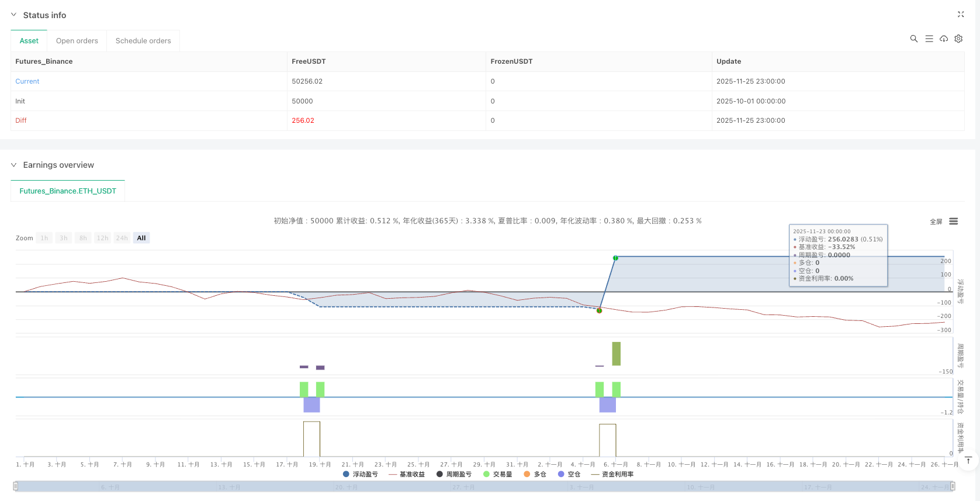980x501 pixels.
Task: Select the All zoom range button
Action: tap(141, 238)
